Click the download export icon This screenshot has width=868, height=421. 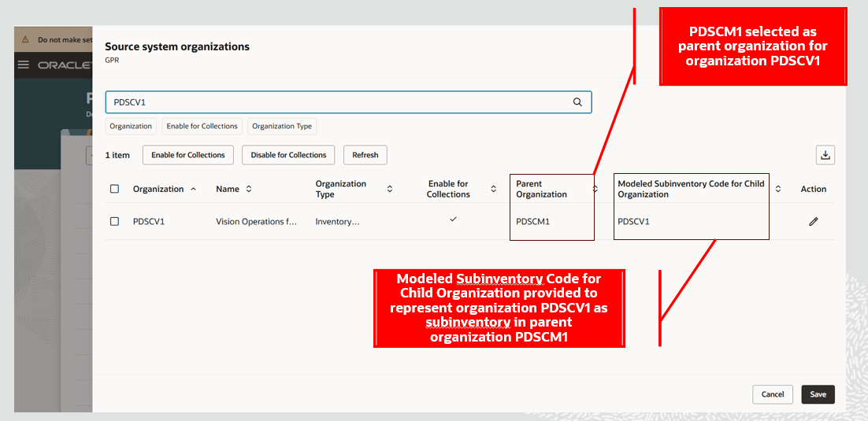[825, 155]
